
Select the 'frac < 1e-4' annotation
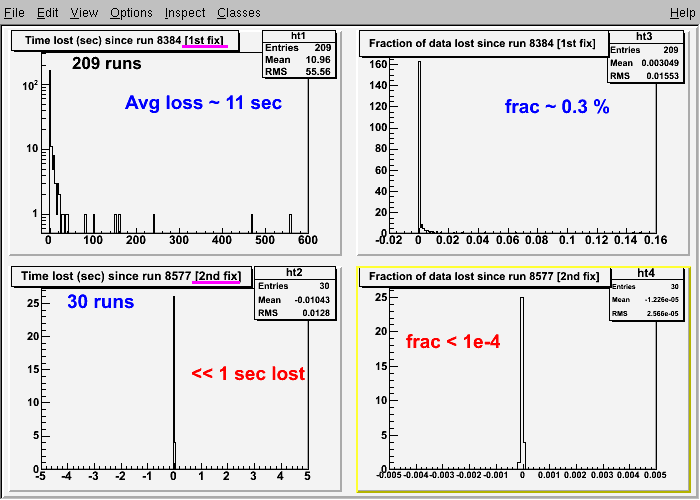(x=453, y=342)
